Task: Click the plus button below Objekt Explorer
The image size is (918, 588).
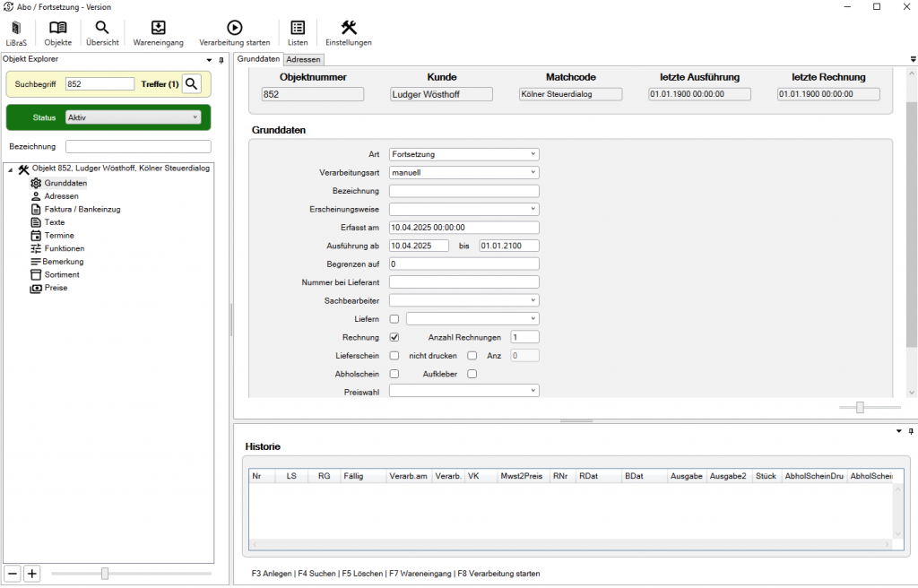Action: click(32, 574)
